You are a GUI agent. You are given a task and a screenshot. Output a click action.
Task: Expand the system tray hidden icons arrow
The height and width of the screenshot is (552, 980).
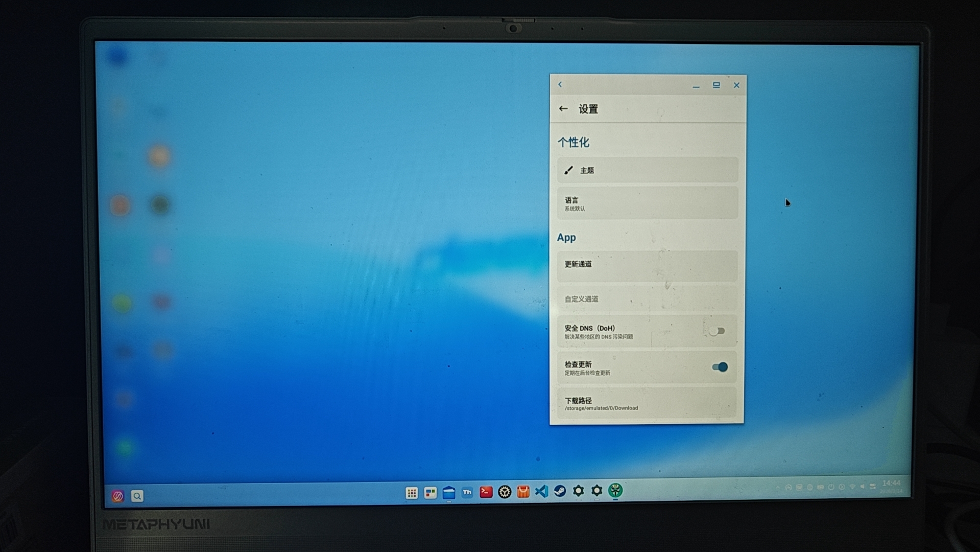[x=778, y=488]
